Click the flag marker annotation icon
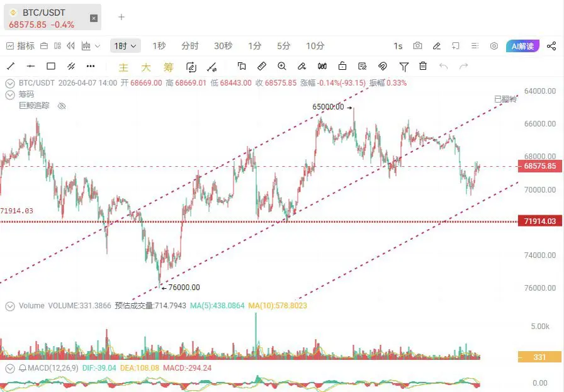This screenshot has width=564, height=392. [242, 66]
